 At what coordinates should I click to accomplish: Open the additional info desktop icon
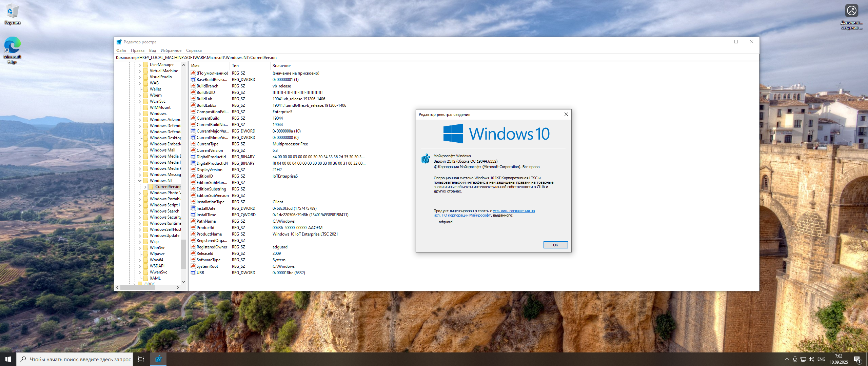click(x=851, y=16)
